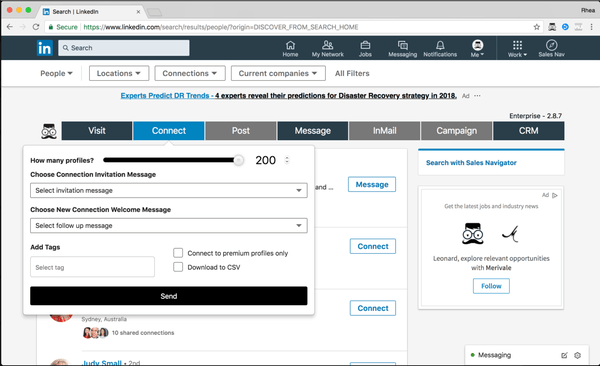Click the Judy Small profile link

click(102, 362)
